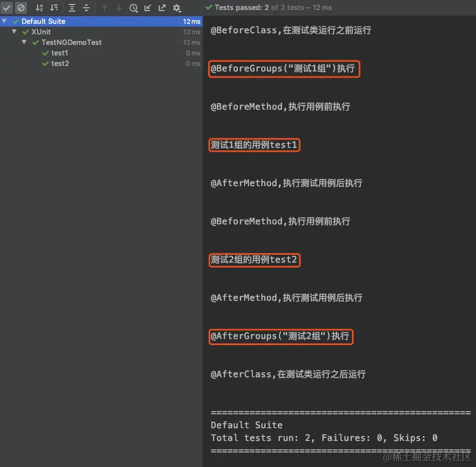Collapse the XUnit tree node
The height and width of the screenshot is (467, 476).
pyautogui.click(x=14, y=32)
